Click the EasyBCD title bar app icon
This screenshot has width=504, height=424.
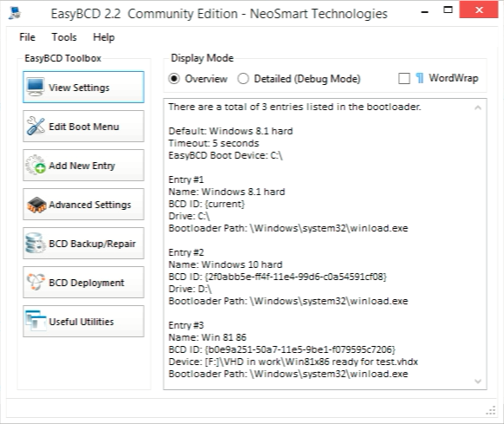[15, 13]
